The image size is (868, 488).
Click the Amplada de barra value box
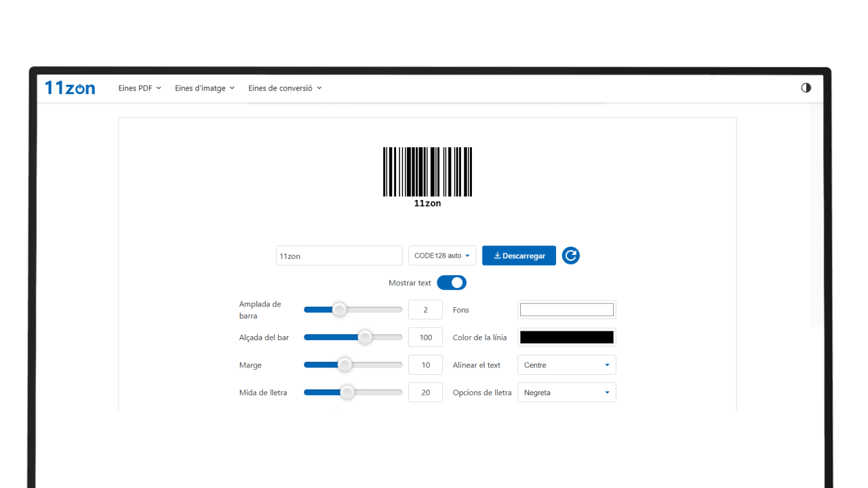[425, 310]
